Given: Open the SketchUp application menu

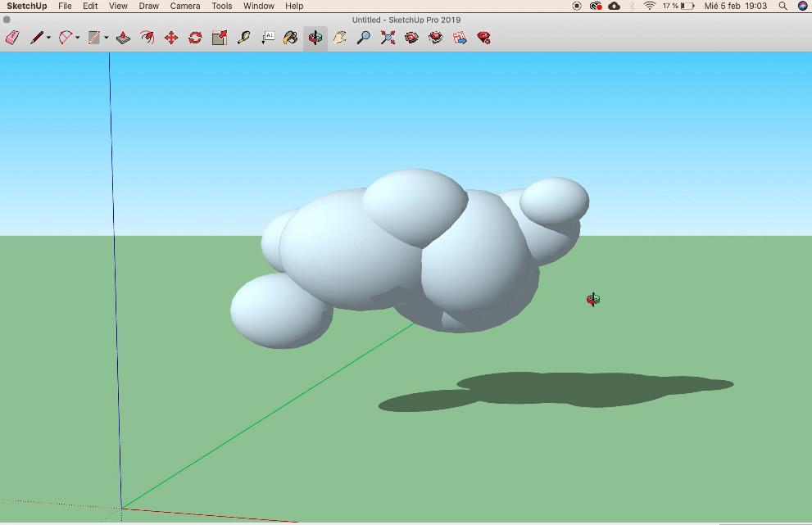Looking at the screenshot, I should coord(26,7).
